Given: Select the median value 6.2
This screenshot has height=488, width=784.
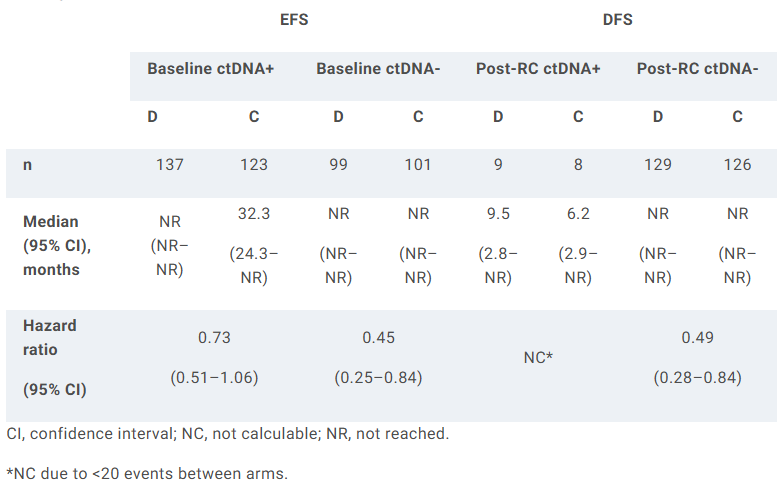Looking at the screenshot, I should pyautogui.click(x=578, y=213).
